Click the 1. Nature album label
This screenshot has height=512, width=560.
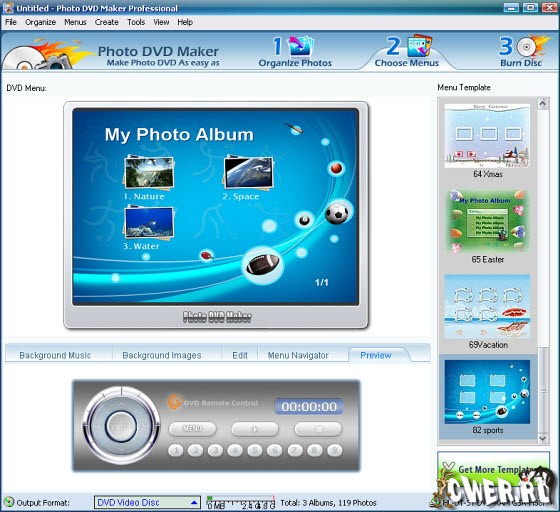click(144, 196)
